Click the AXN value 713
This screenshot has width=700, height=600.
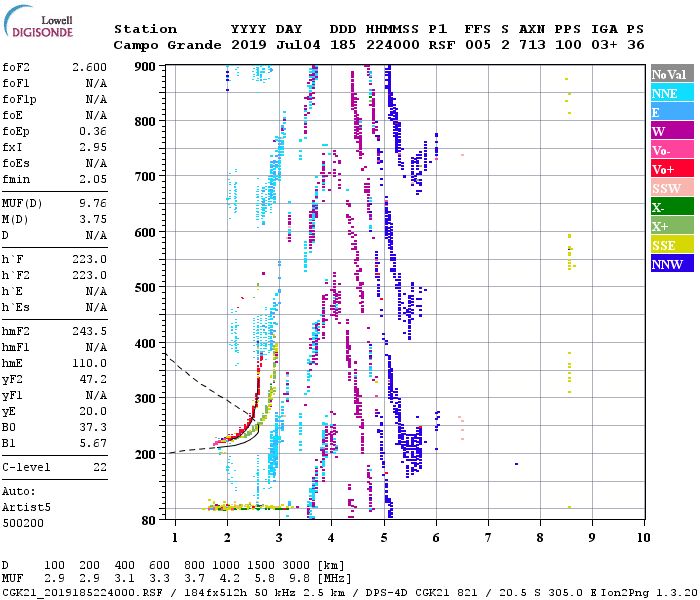532,45
